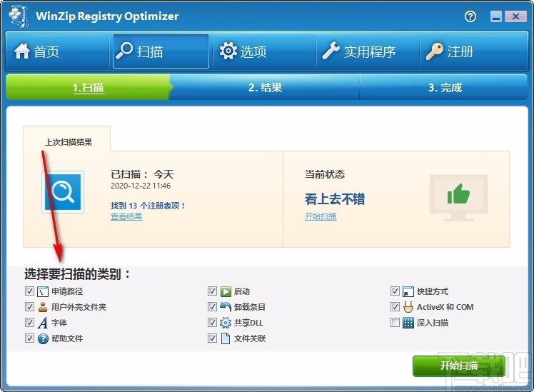Open the 注册 registration tab
The width and height of the screenshot is (534, 392).
pyautogui.click(x=474, y=51)
